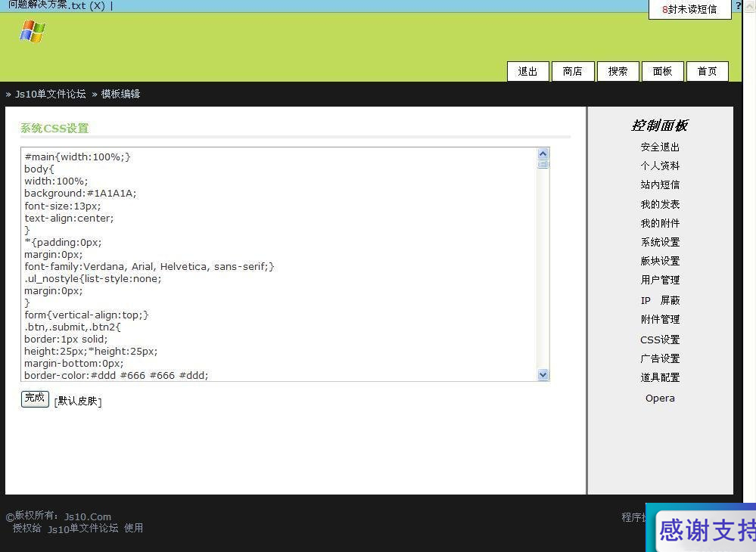Click the 系统CSS设置 heading

tap(54, 129)
